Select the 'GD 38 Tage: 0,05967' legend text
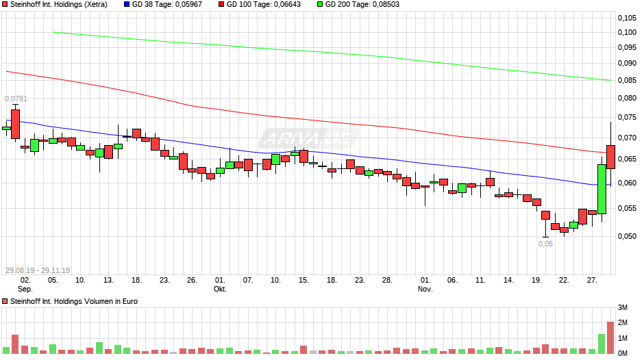This screenshot has height=360, width=644. point(167,5)
